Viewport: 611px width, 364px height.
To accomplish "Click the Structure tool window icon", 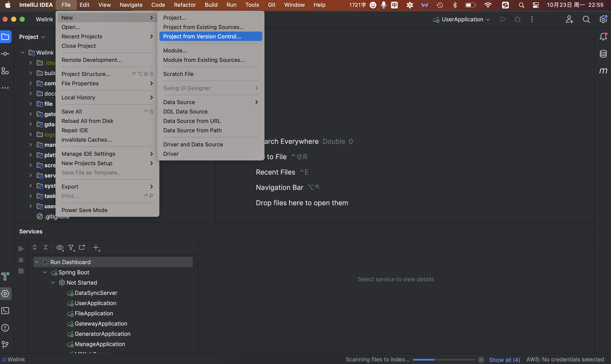I will [x=5, y=71].
